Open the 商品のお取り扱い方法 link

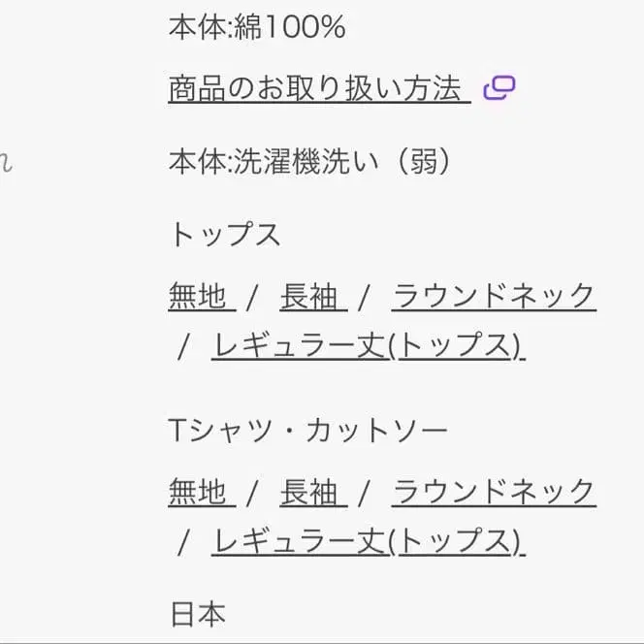[x=315, y=89]
